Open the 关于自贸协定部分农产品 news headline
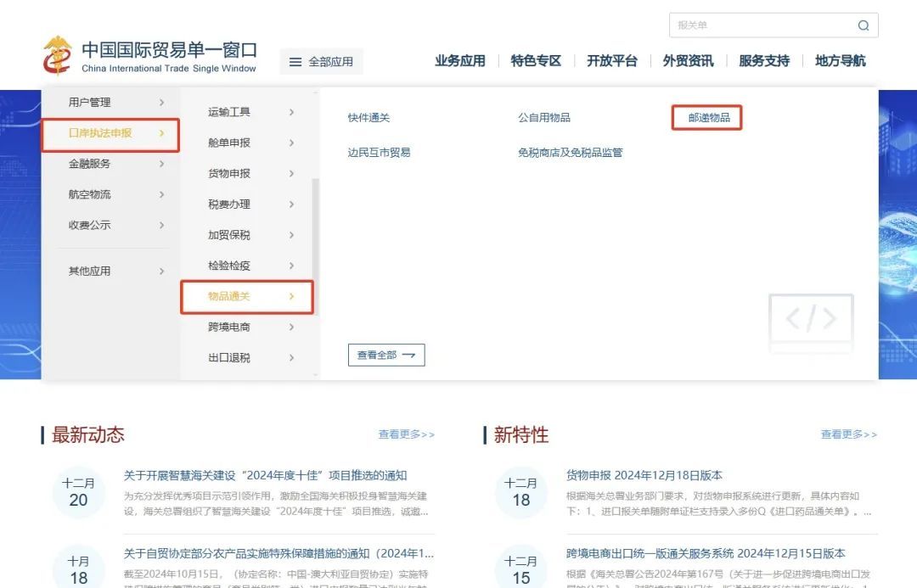Screen dimensions: 917x588 click(278, 553)
